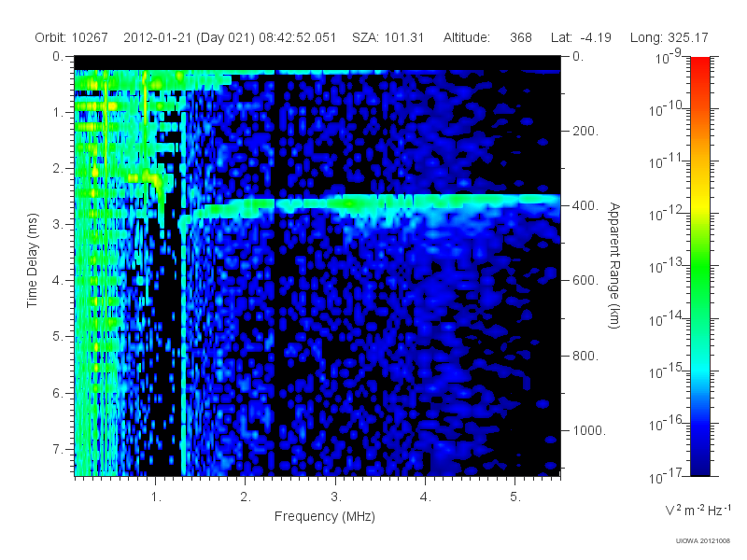Screen dimensions: 747x560
Task: Click the 10^-10 colorbar tick label
Action: pyautogui.click(x=668, y=108)
